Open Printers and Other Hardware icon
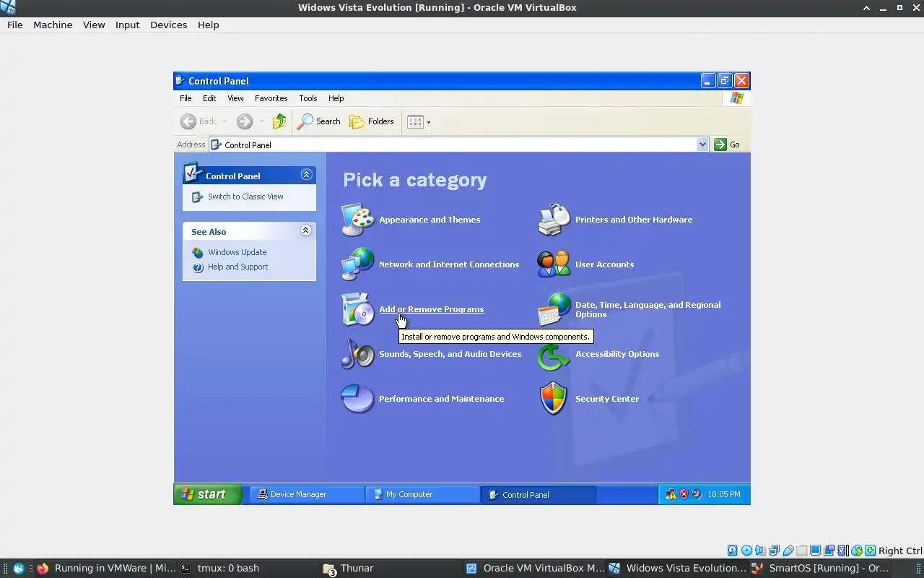Viewport: 924px width, 578px height. [554, 220]
